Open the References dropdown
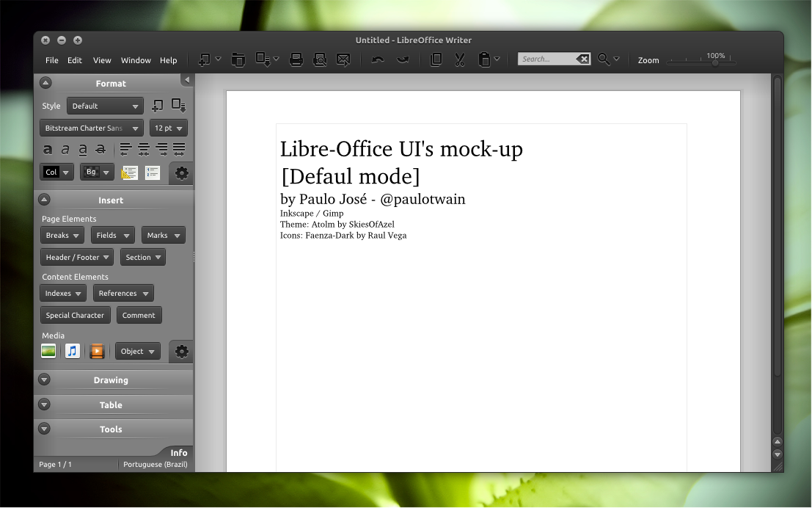The height and width of the screenshot is (508, 812). (123, 294)
